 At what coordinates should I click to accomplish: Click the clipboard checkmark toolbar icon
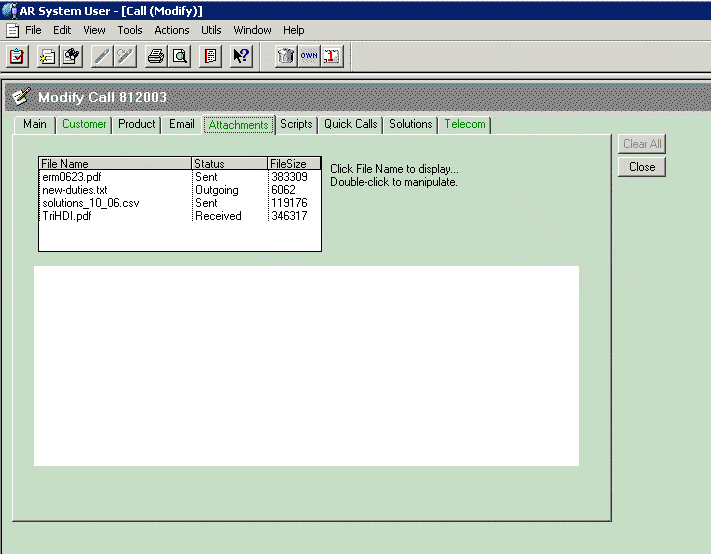pos(17,57)
